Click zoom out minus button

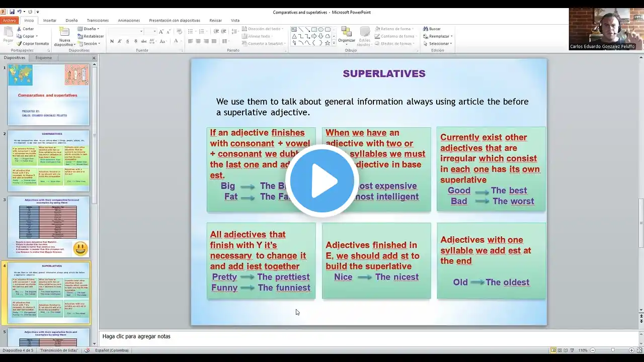592,350
